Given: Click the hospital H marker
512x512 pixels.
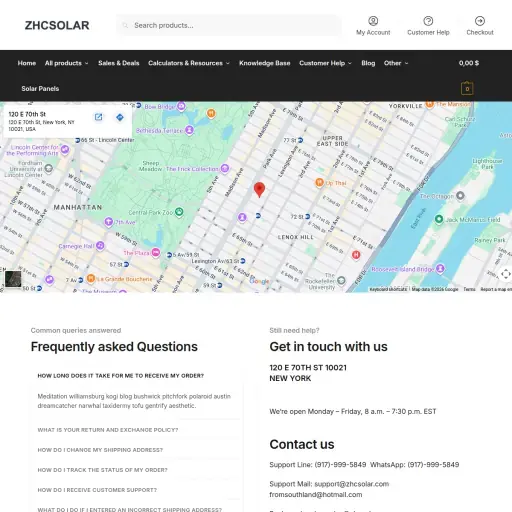Looking at the screenshot, I should coord(356,255).
